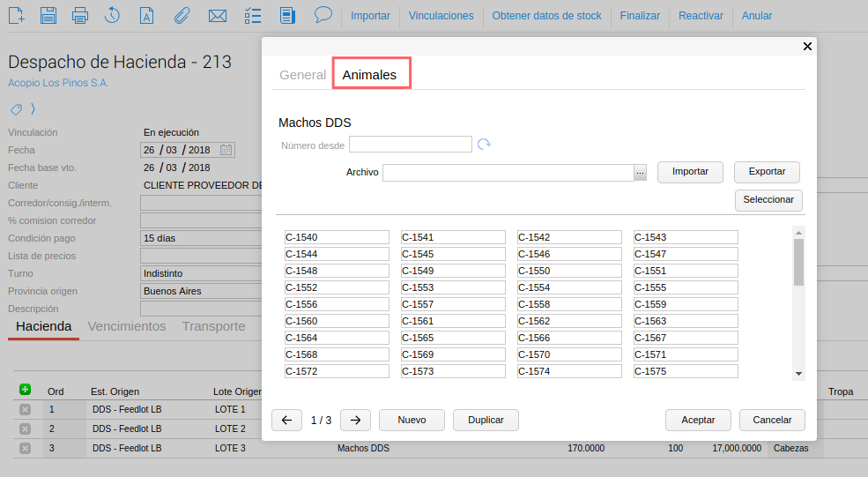The height and width of the screenshot is (477, 868).
Task: Open the Vencimientos tab
Action: (127, 326)
